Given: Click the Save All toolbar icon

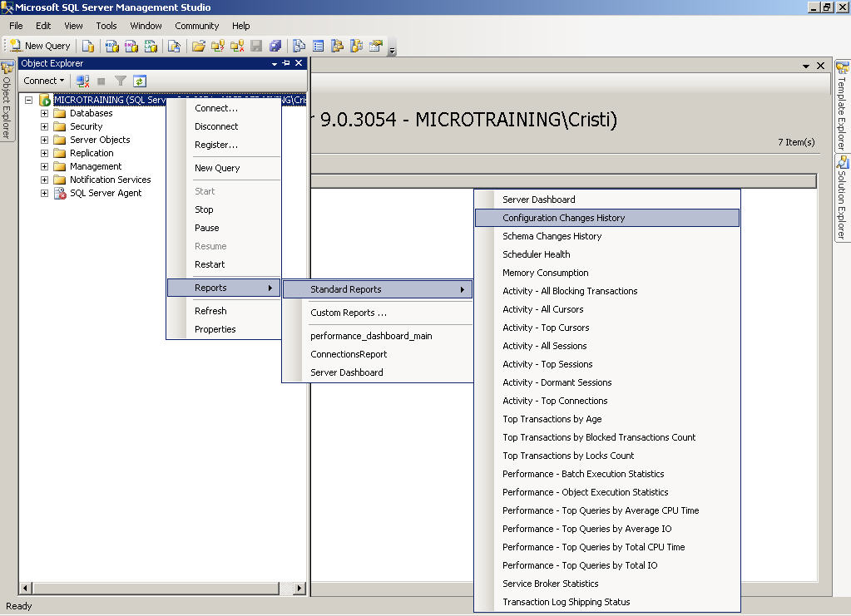Looking at the screenshot, I should click(275, 46).
